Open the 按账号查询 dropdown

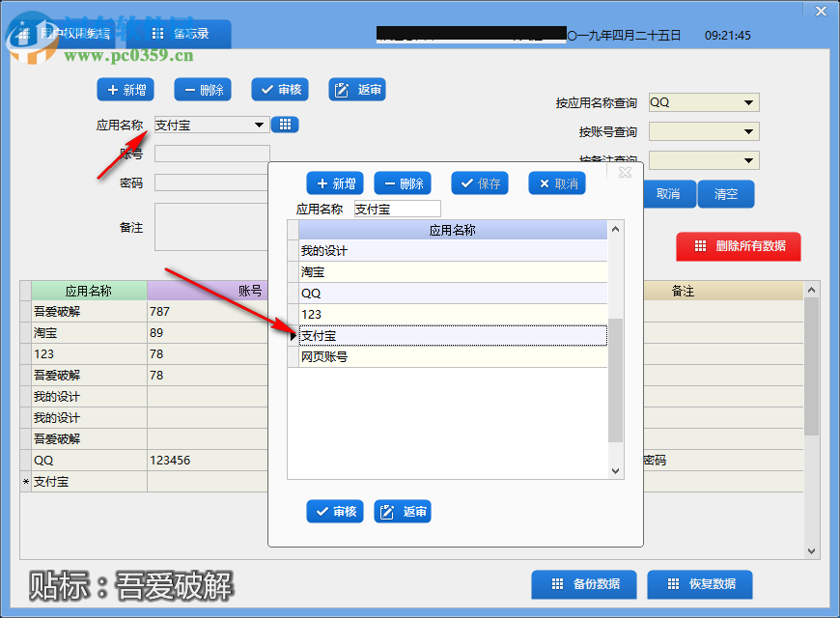749,130
